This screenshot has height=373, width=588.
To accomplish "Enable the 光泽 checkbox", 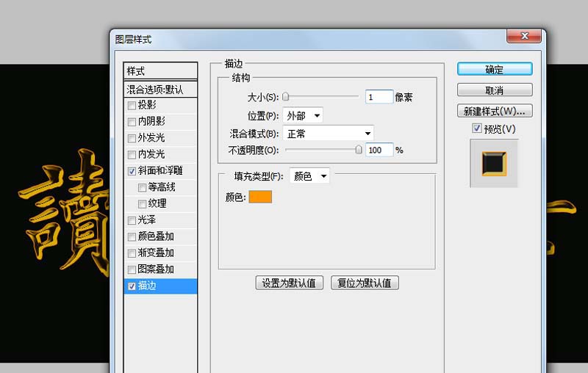I will pyautogui.click(x=132, y=220).
